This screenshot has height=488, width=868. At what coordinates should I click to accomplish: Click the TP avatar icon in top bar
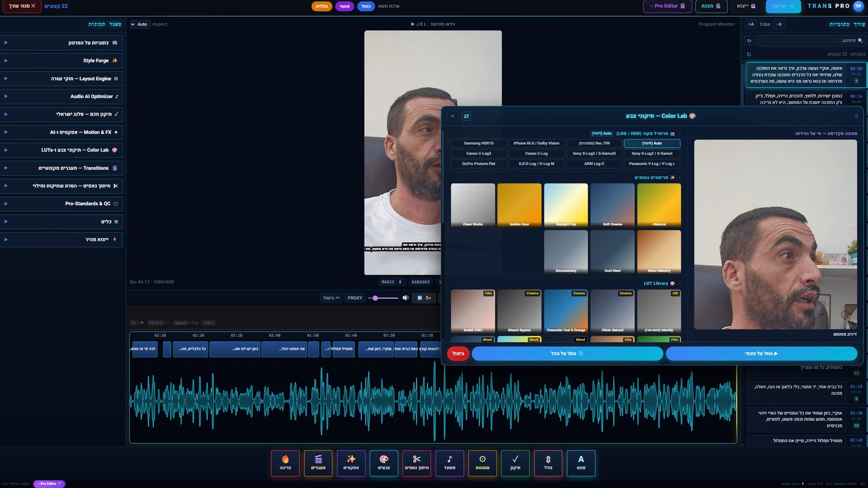858,6
